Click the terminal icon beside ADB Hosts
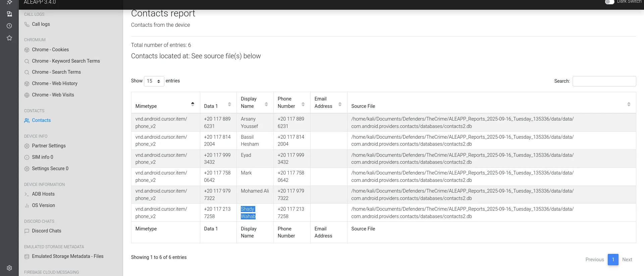This screenshot has width=644, height=276. pyautogui.click(x=27, y=194)
